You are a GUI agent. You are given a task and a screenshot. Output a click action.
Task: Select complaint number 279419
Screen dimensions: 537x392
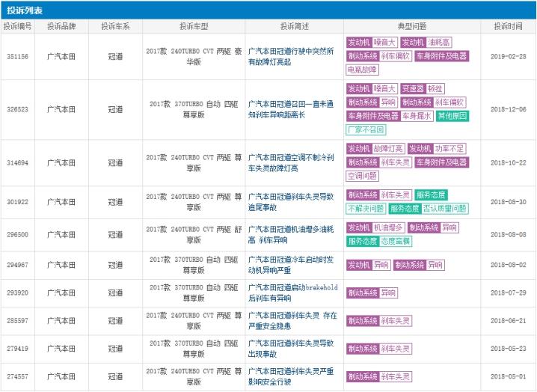pos(17,349)
